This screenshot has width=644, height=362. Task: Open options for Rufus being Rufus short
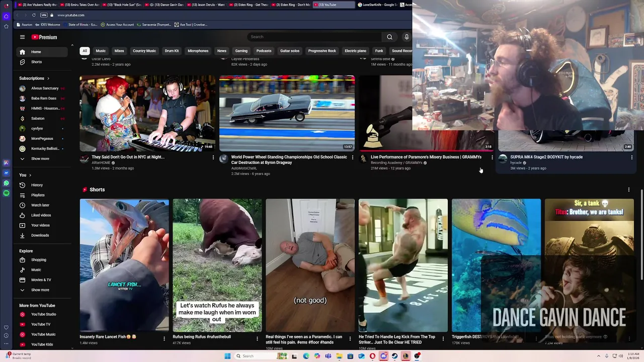257,339
